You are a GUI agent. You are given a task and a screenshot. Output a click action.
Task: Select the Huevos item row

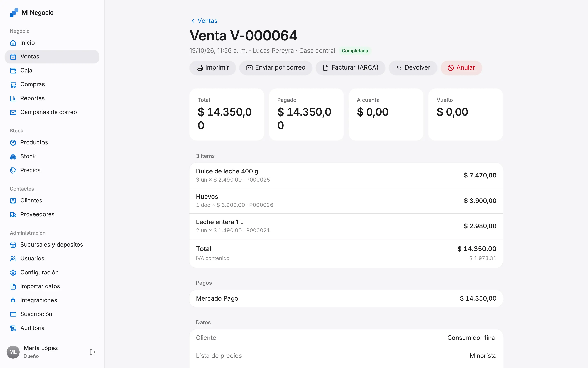point(346,201)
